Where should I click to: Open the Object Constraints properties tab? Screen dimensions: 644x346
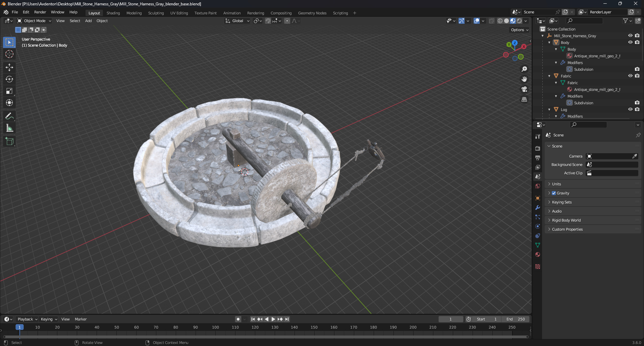[x=538, y=236]
